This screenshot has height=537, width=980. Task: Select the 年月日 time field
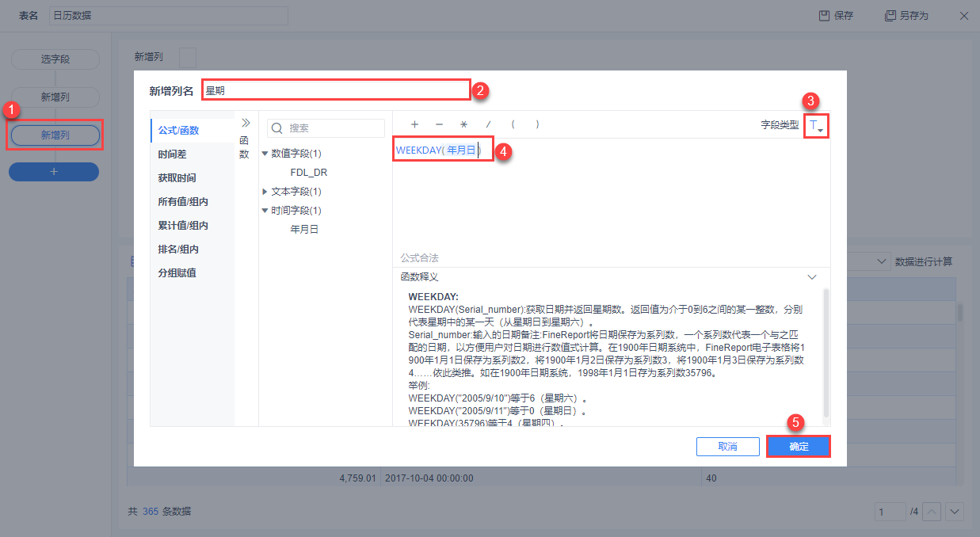(x=304, y=230)
